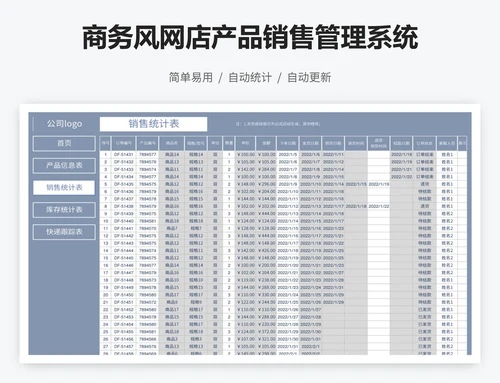
Task: Click settlement date cell 2022/1/21
Action: point(401,169)
